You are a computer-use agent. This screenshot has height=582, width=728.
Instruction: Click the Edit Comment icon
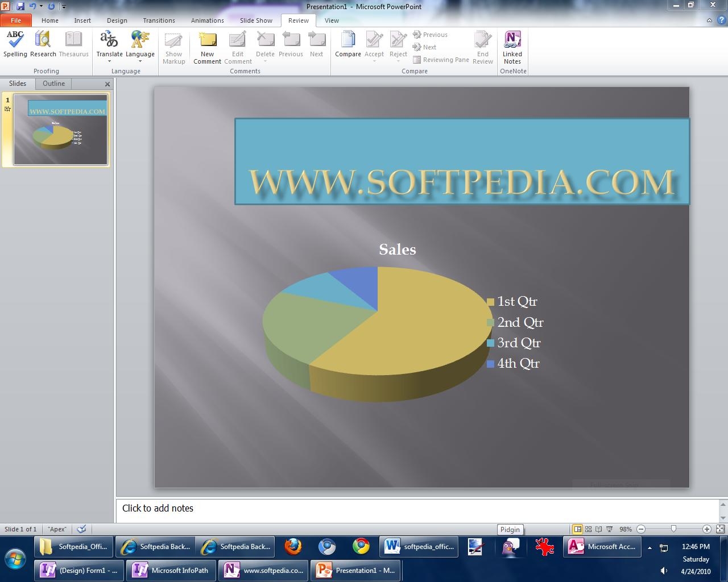click(x=238, y=40)
